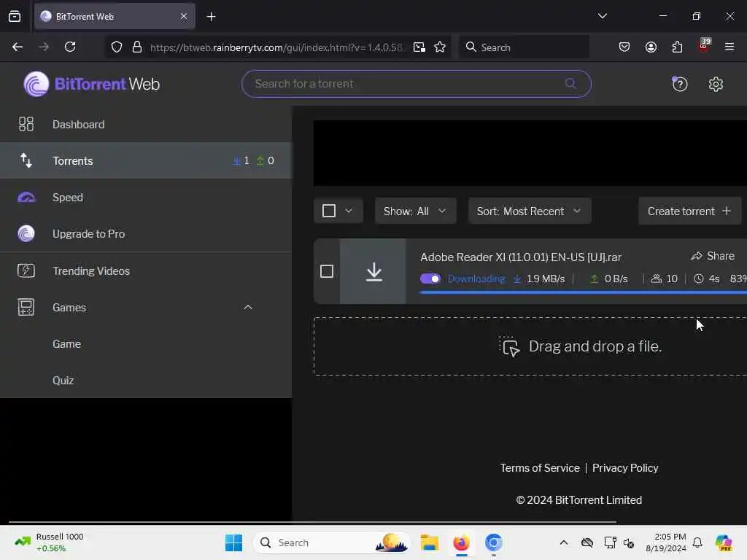Viewport: 747px width, 560px height.
Task: Select Torrents in sidebar
Action: (x=146, y=160)
